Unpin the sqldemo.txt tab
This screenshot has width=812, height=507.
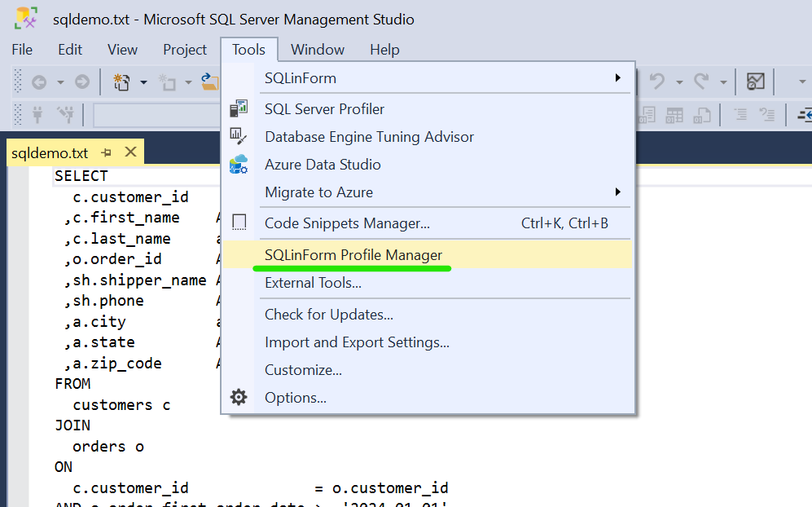[107, 152]
